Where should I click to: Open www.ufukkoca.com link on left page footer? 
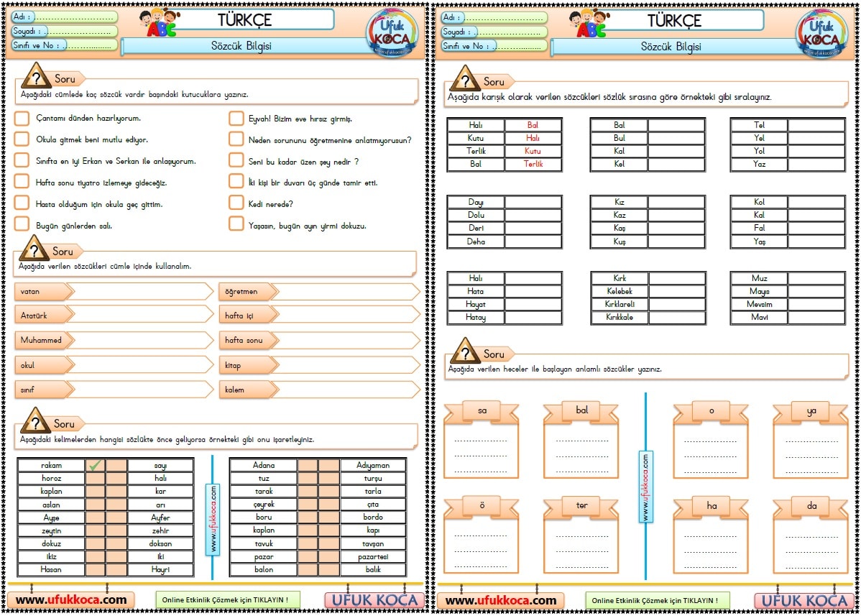click(71, 600)
